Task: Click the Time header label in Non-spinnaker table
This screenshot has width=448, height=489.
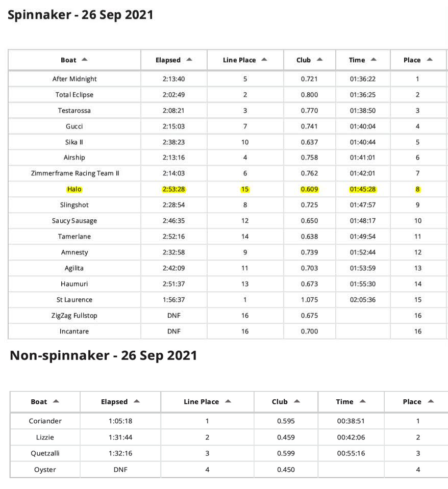Action: [344, 402]
